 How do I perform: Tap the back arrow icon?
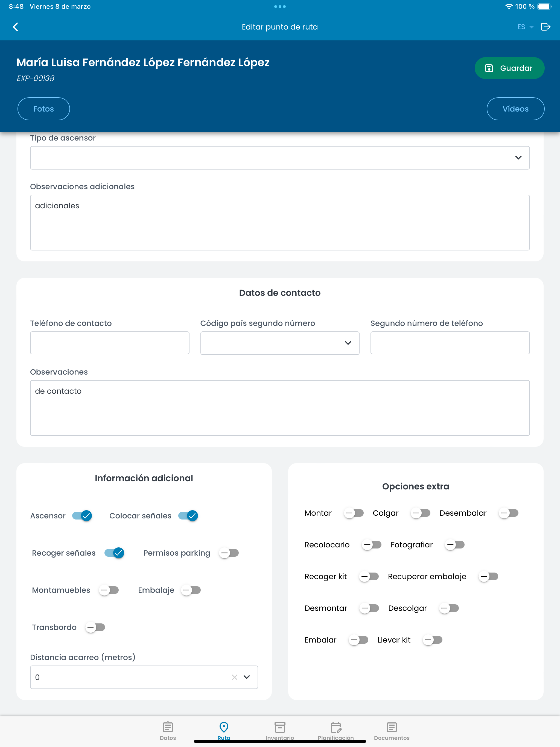click(16, 27)
